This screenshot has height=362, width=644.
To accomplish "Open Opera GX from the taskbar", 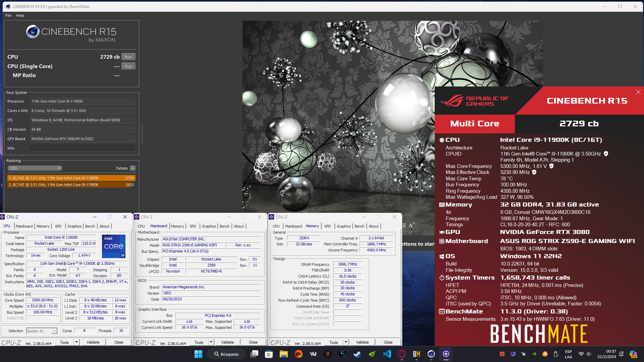I will click(x=401, y=354).
